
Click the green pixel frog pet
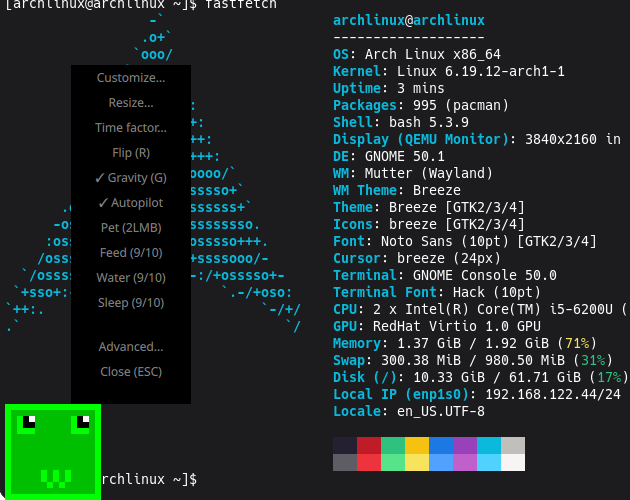point(53,452)
